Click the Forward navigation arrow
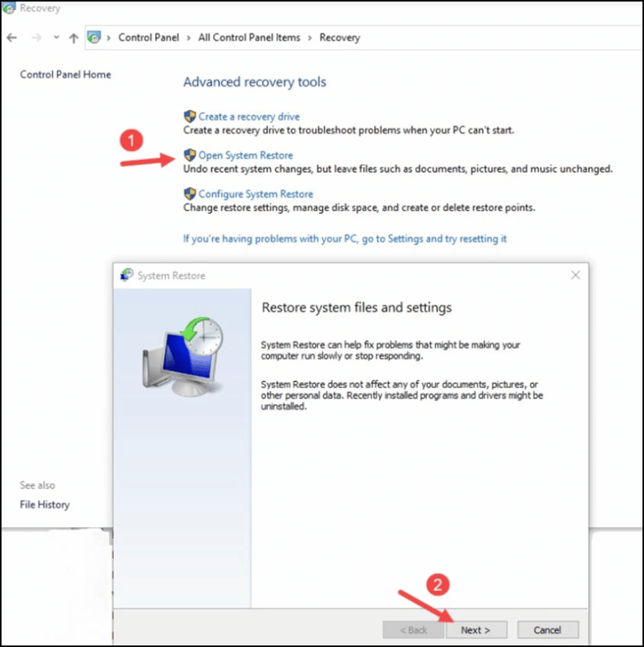The height and width of the screenshot is (647, 644). (35, 38)
